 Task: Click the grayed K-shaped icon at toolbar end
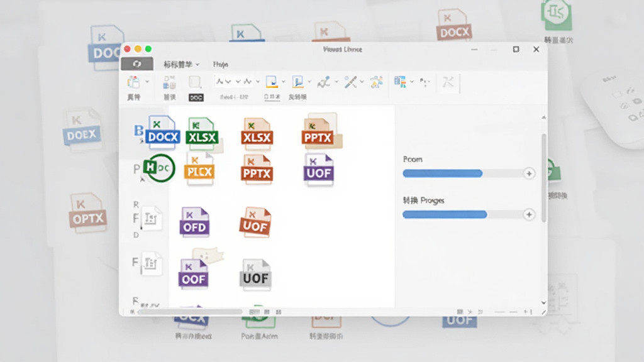tap(448, 82)
